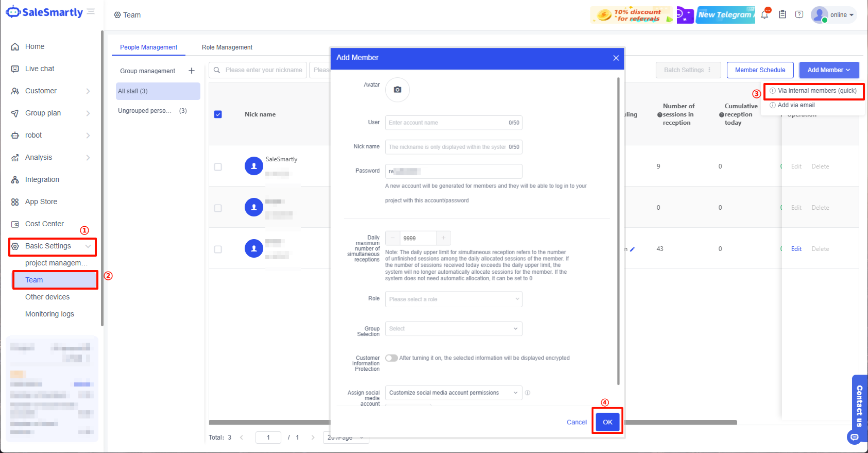Screen dimensions: 868x453
Task: Expand the Group Selection dropdown
Action: [453, 329]
